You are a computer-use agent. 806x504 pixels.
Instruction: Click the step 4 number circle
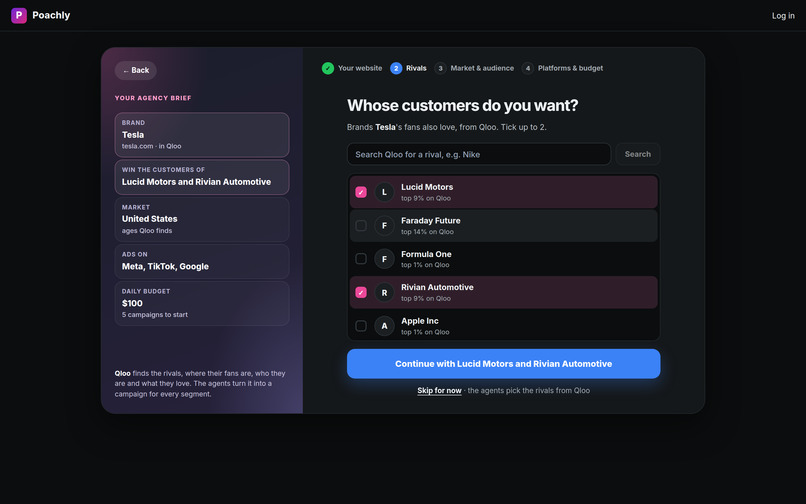click(527, 68)
